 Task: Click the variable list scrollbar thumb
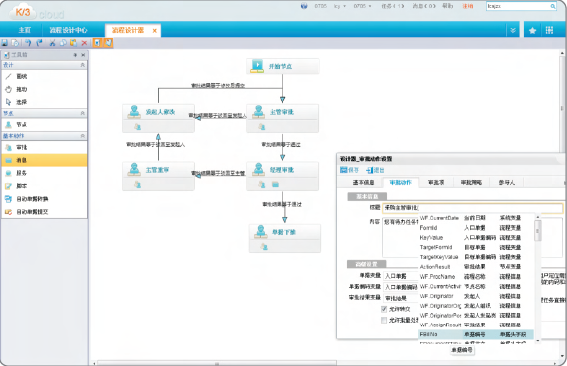point(538,230)
